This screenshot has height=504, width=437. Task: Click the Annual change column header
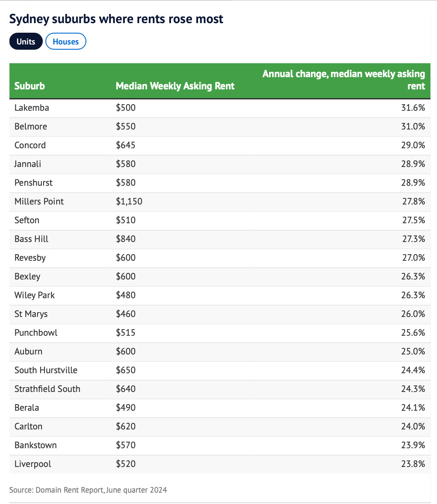click(x=343, y=80)
